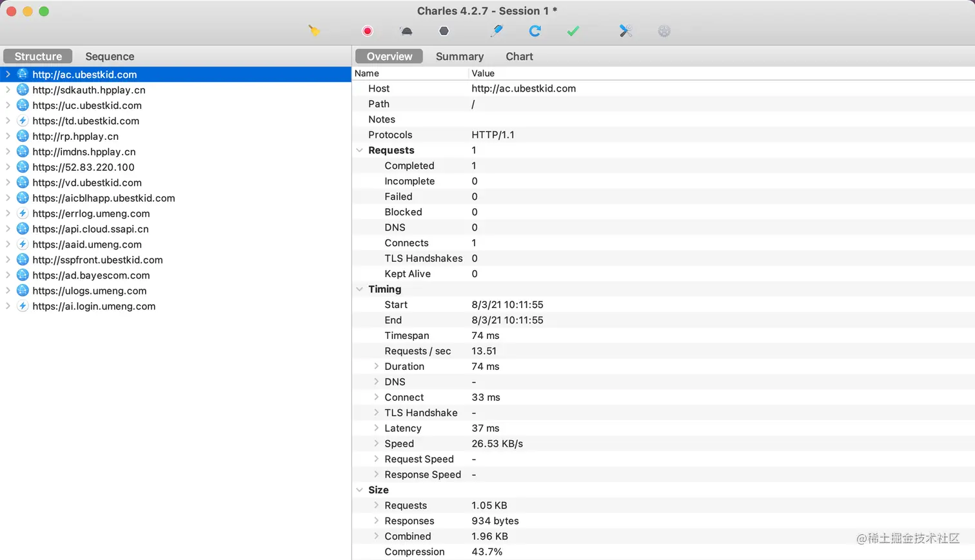The width and height of the screenshot is (975, 560).
Task: Expand the Speed row
Action: click(377, 443)
